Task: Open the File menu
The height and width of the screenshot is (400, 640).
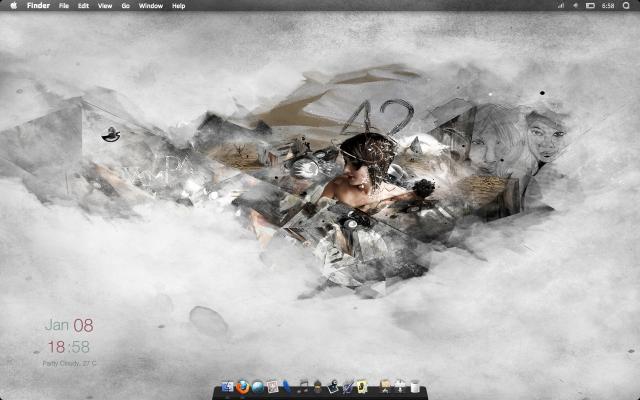Action: (x=64, y=6)
